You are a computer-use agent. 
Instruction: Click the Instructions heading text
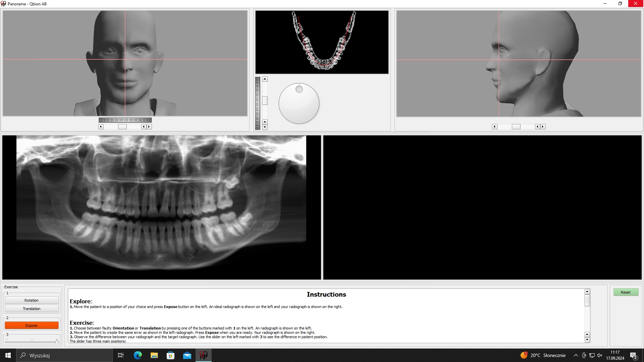(326, 294)
